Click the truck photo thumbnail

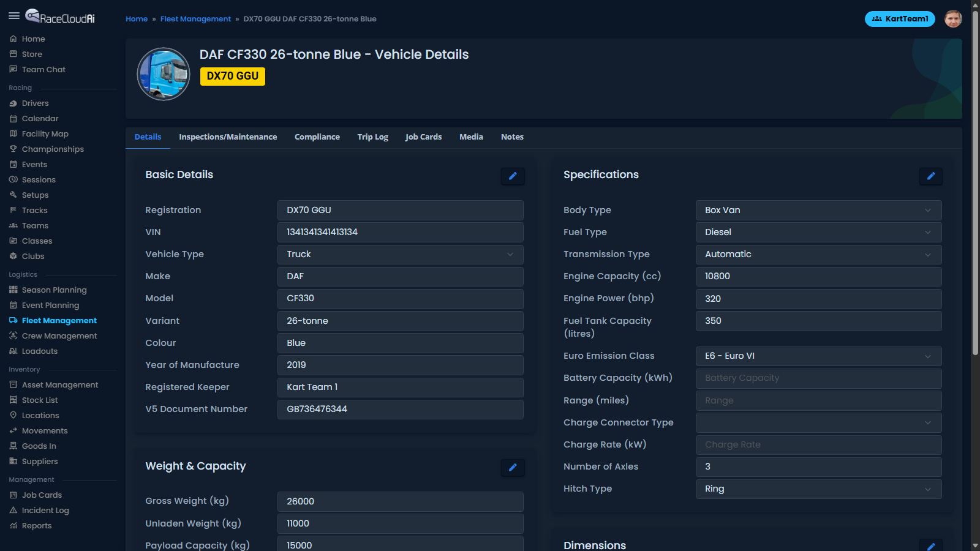[163, 73]
